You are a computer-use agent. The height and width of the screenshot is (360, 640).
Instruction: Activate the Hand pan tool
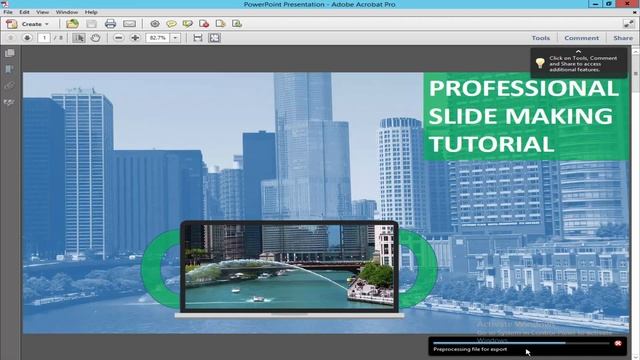tap(95, 38)
